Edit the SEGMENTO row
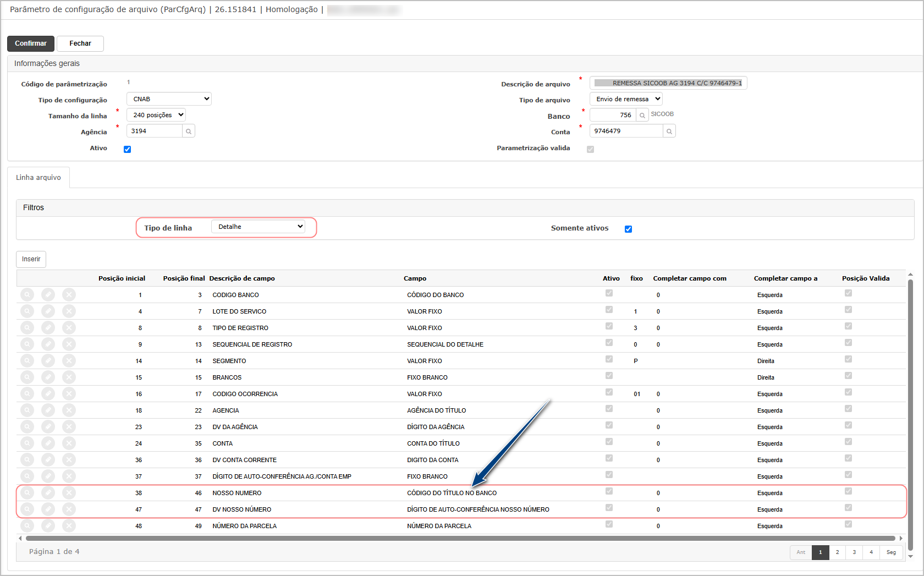The image size is (924, 576). [x=48, y=361]
